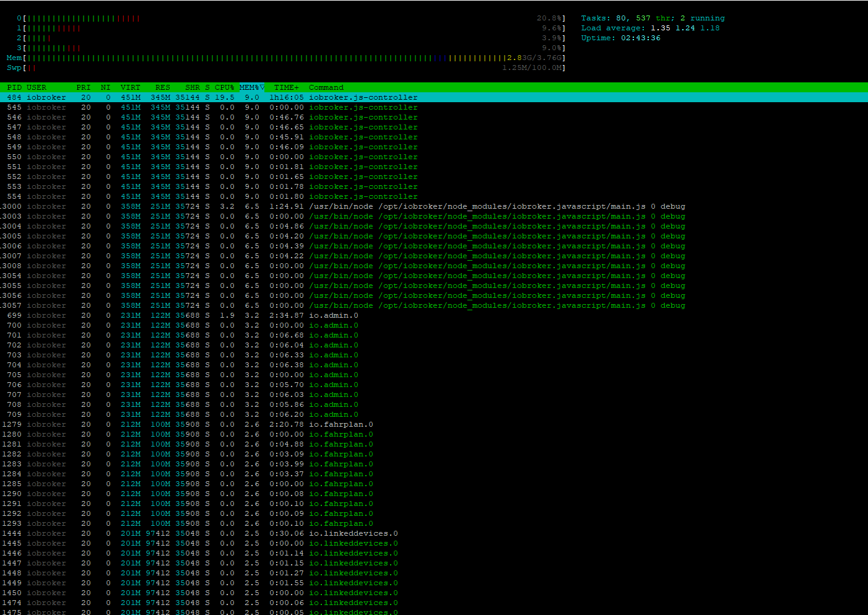This screenshot has height=615, width=868.
Task: Click the RES column header
Action: click(163, 87)
